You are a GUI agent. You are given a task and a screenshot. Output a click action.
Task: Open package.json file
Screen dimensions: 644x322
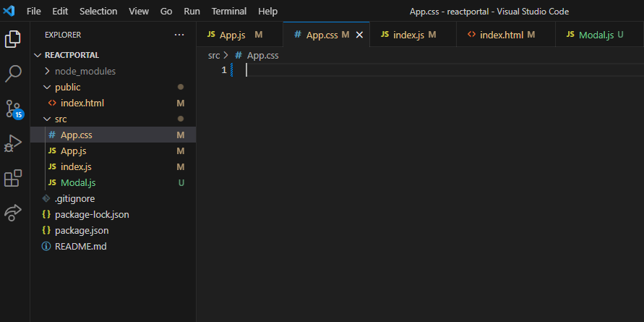113,231
